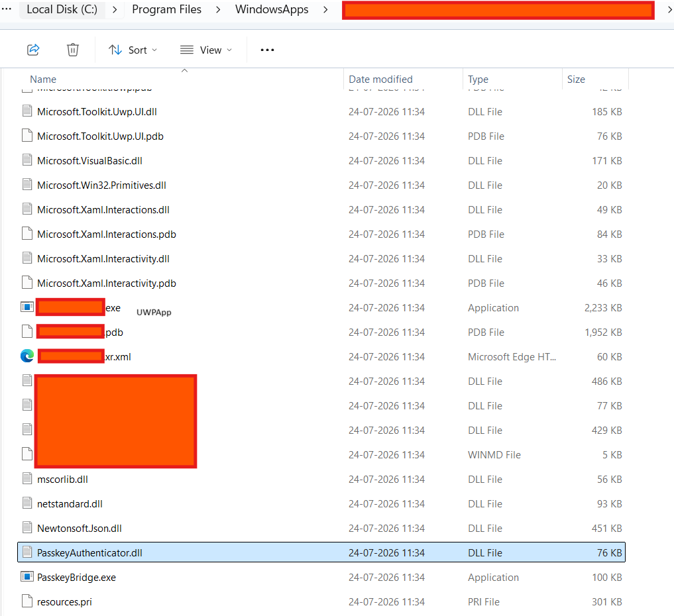Select Newtonsoft.Json.dll file
The width and height of the screenshot is (674, 616).
(x=321, y=529)
